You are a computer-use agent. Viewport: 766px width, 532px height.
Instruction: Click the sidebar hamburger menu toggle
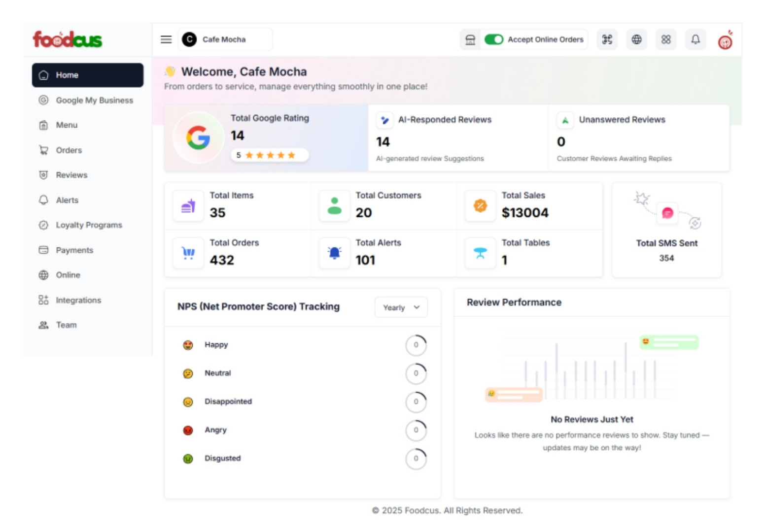coord(166,39)
